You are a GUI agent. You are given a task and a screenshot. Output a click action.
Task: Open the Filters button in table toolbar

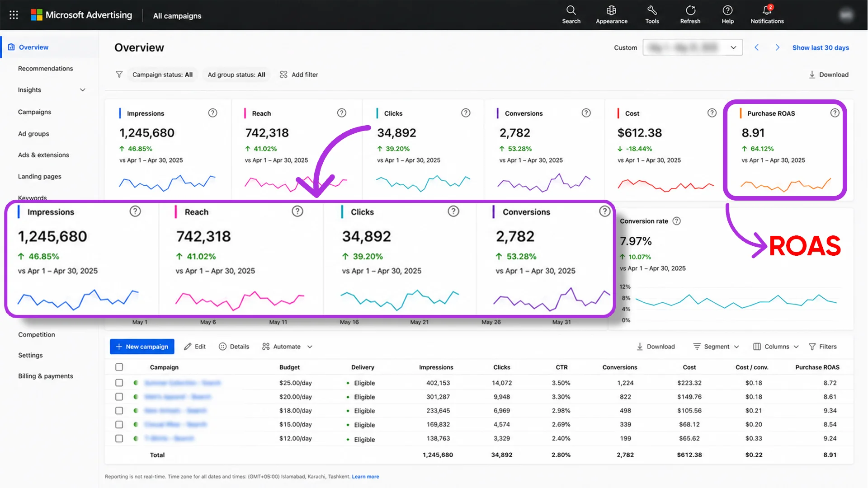(x=823, y=347)
